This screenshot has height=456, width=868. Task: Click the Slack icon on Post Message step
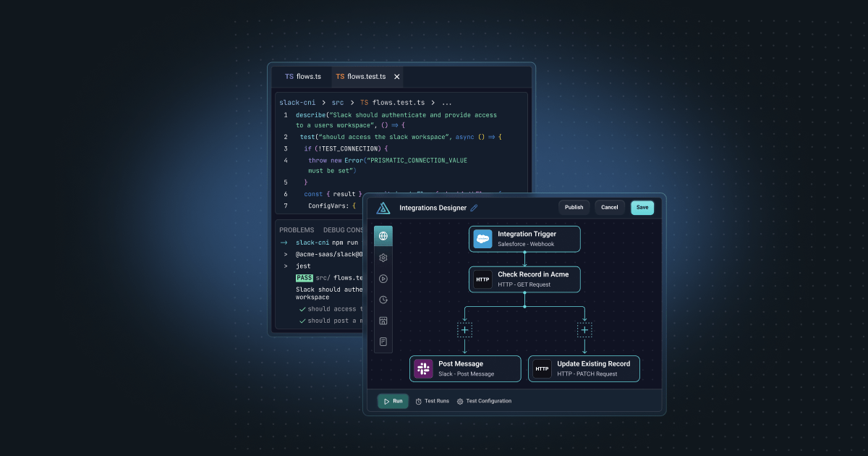point(423,368)
